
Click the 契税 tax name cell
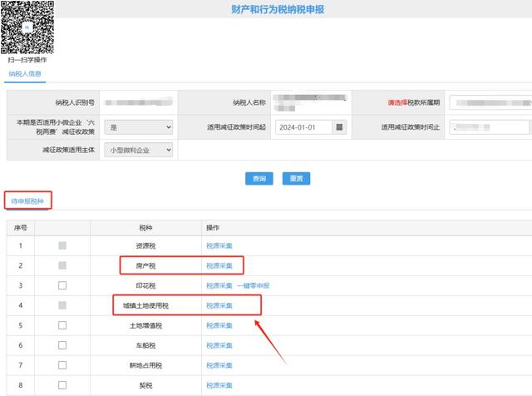tap(146, 385)
